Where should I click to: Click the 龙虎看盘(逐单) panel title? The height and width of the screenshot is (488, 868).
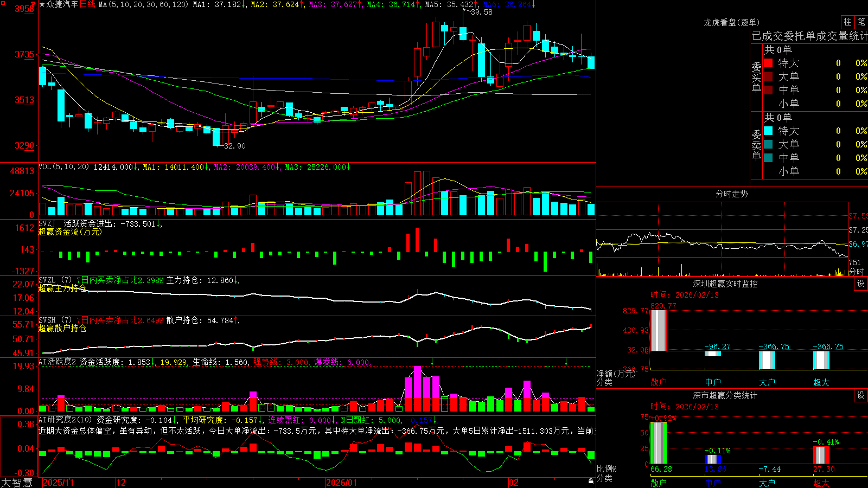coord(731,22)
